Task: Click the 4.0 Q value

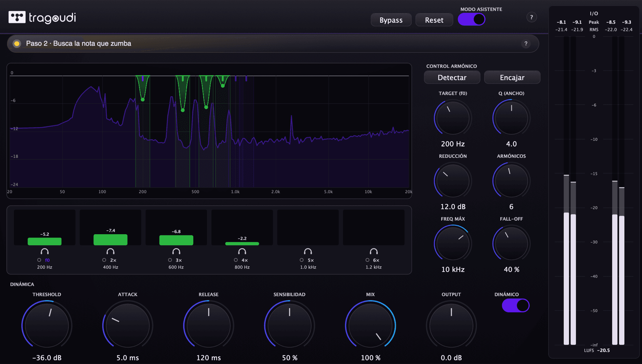Action: pyautogui.click(x=511, y=144)
